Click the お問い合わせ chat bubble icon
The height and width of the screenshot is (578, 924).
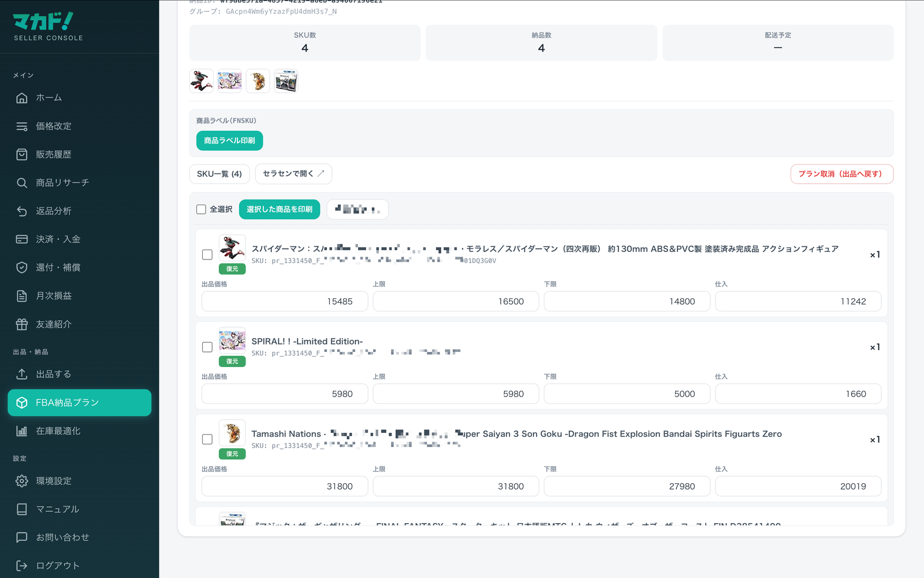coord(22,538)
